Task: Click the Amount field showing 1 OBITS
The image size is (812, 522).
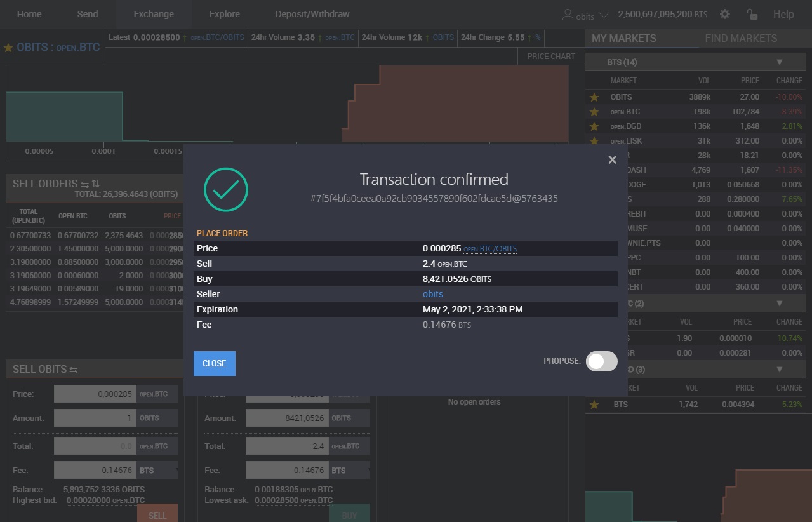Action: tap(95, 418)
